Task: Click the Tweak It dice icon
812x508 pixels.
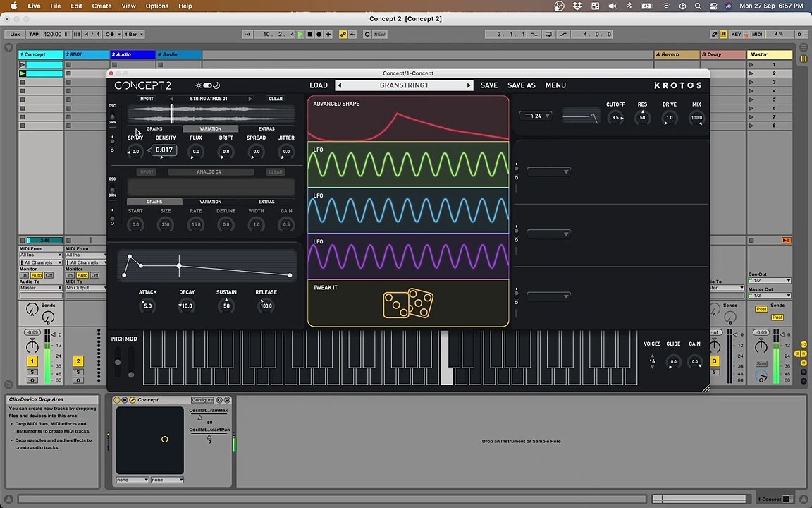Action: (408, 304)
